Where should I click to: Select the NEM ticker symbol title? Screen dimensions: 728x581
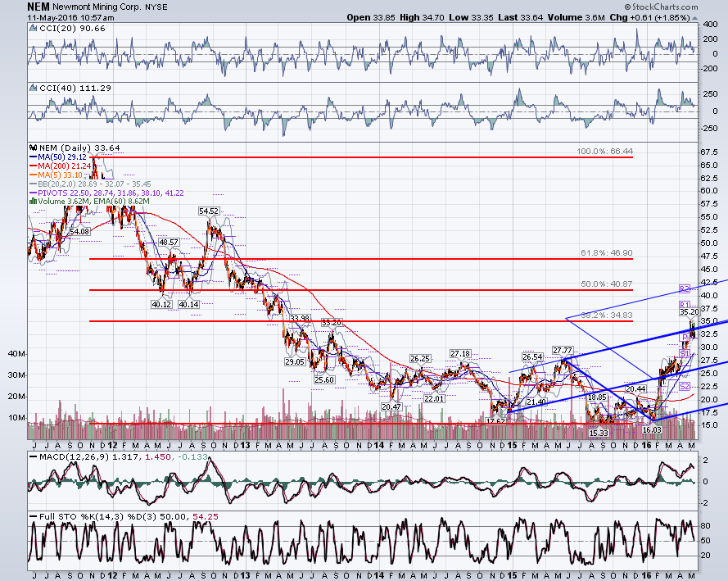click(38, 7)
